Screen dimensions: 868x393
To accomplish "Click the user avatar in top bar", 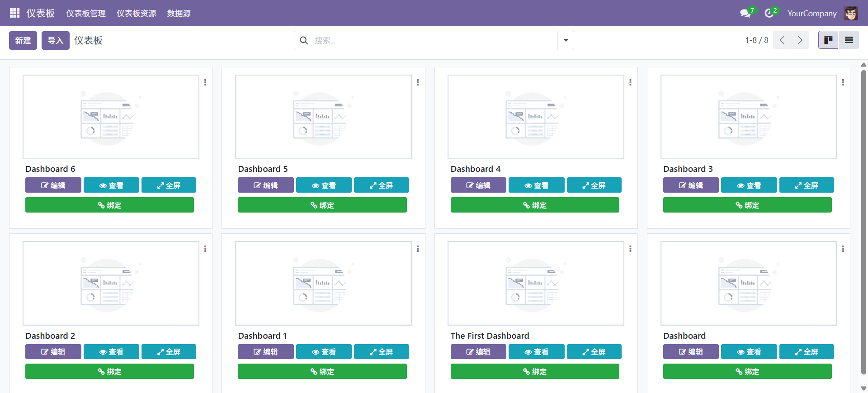I will tap(851, 14).
